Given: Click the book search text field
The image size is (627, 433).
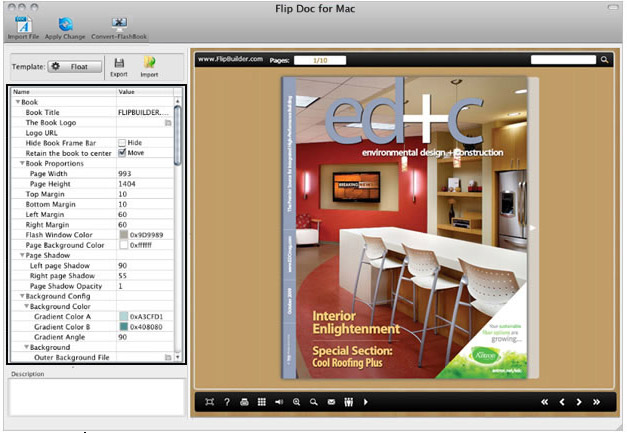Looking at the screenshot, I should click(563, 60).
